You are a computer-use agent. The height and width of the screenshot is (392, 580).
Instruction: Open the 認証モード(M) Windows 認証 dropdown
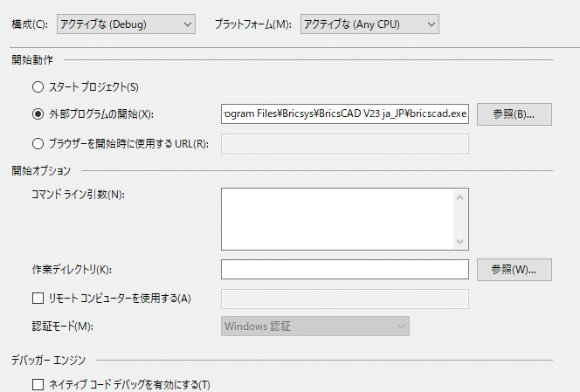(315, 327)
